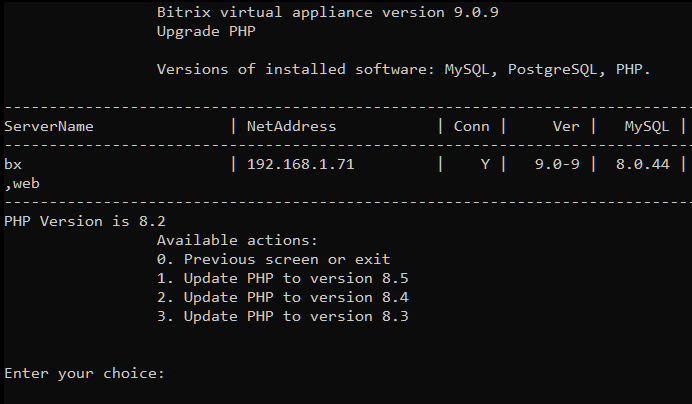Viewport: 692px width, 404px height.
Task: Click the MySQL column header
Action: [x=646, y=126]
